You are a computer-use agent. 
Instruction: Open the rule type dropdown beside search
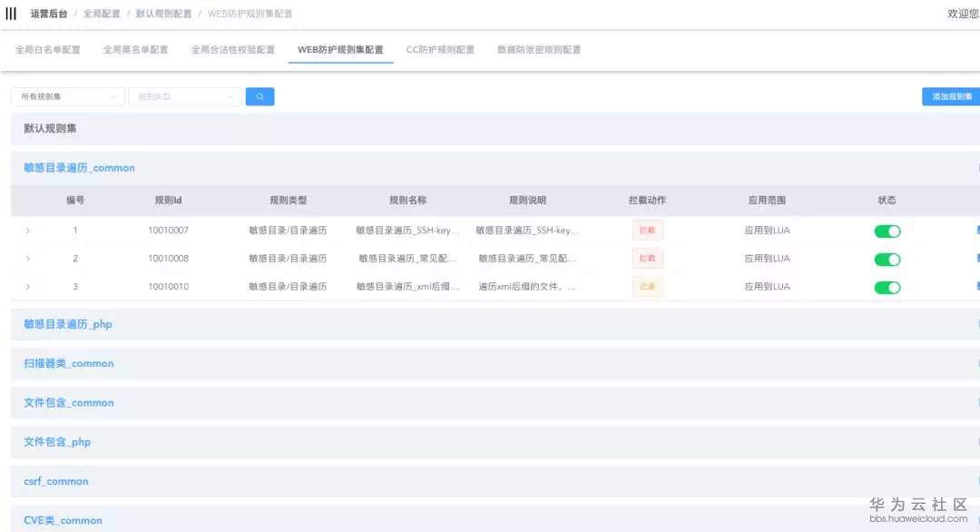point(185,97)
